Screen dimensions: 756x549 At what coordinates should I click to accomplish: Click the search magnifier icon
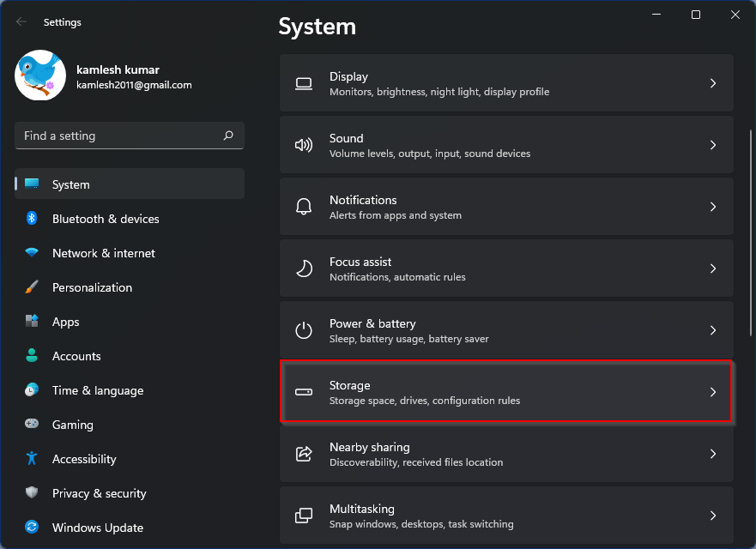(228, 136)
